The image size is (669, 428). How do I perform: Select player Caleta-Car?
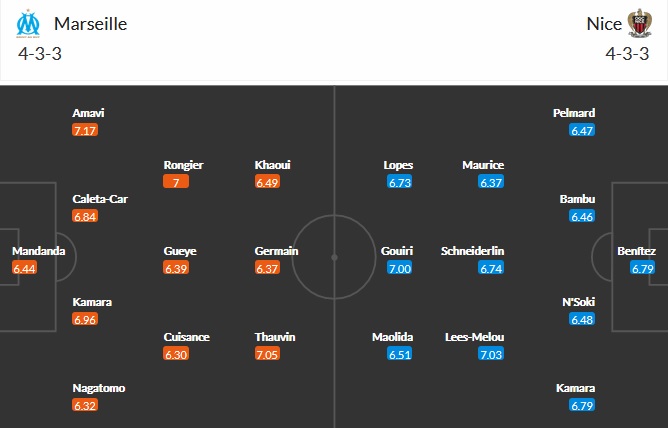pyautogui.click(x=100, y=199)
